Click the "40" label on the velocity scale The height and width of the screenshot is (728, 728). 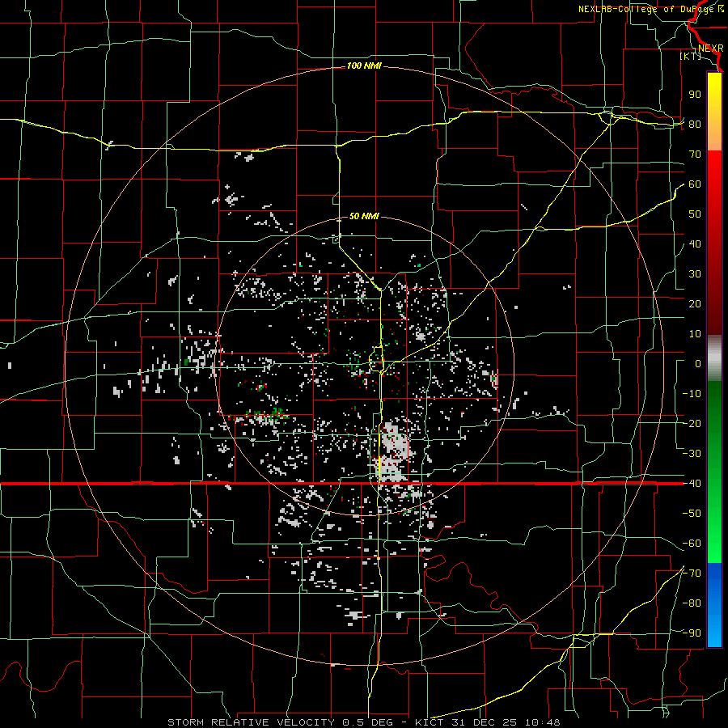click(x=695, y=244)
